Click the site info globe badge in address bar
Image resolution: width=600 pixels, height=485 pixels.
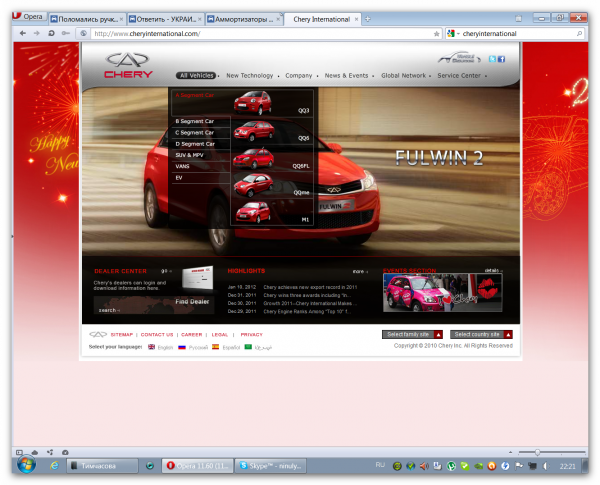click(83, 34)
